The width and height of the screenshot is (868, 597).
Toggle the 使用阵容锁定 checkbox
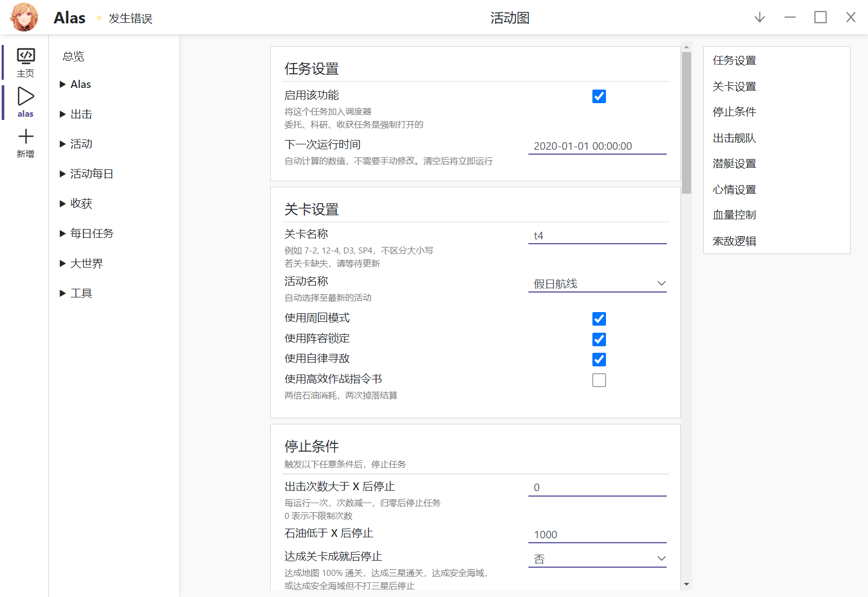[x=599, y=339]
